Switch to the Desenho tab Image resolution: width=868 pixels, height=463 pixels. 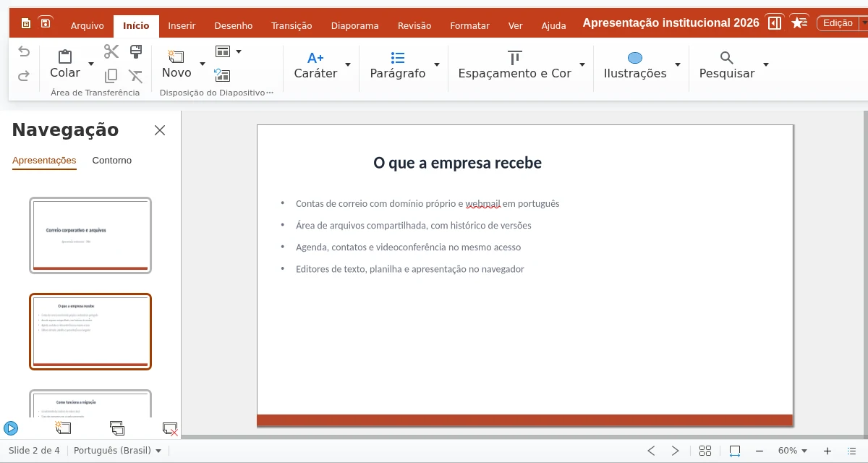pyautogui.click(x=234, y=25)
